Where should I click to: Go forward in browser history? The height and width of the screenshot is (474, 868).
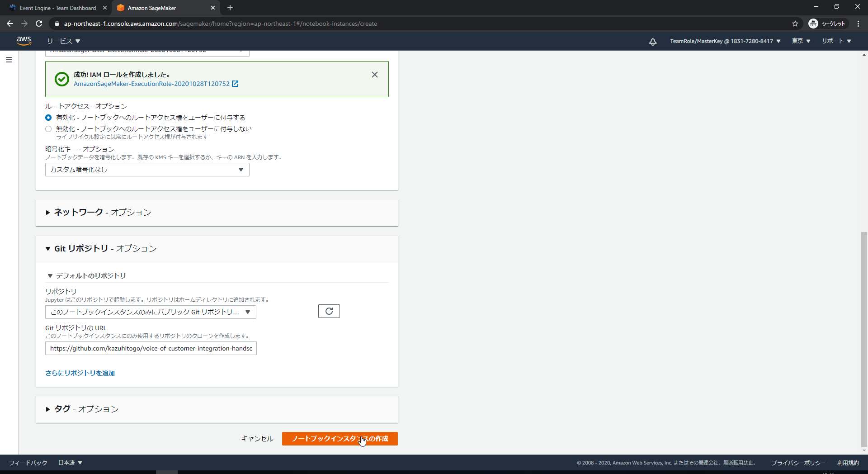24,24
